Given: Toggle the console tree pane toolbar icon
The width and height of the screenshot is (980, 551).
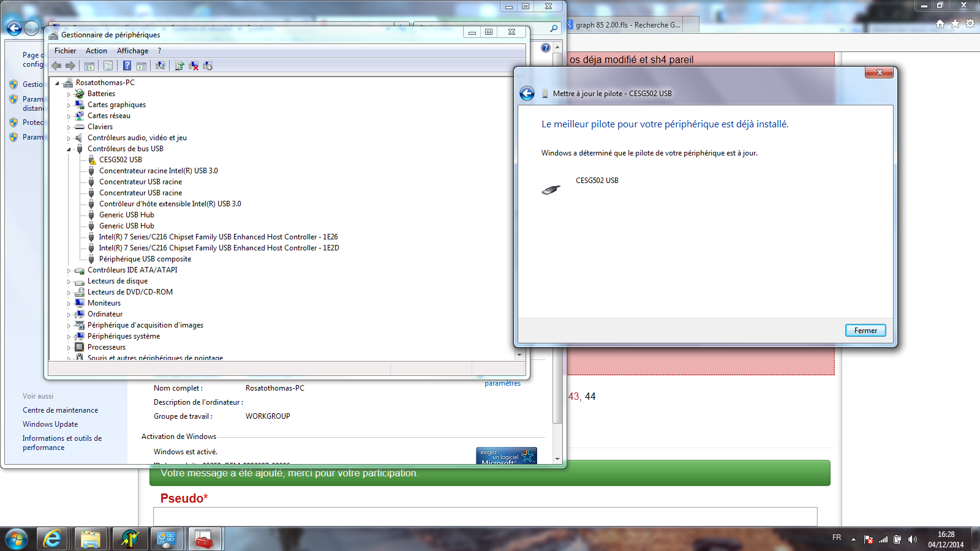Looking at the screenshot, I should (x=89, y=66).
